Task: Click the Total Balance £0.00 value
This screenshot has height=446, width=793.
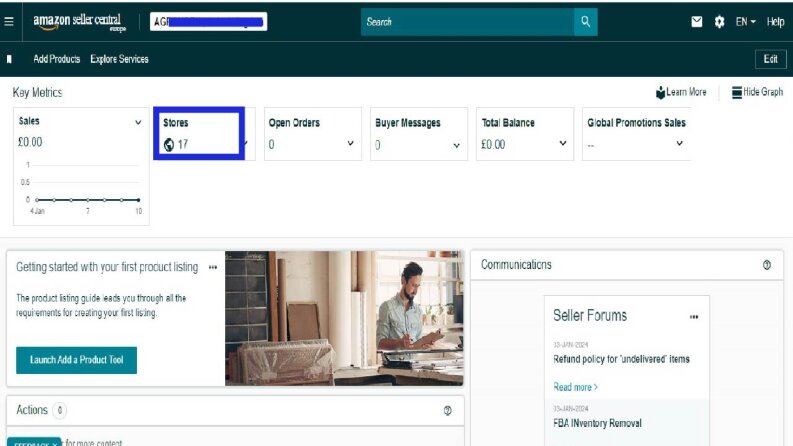Action: coord(493,145)
